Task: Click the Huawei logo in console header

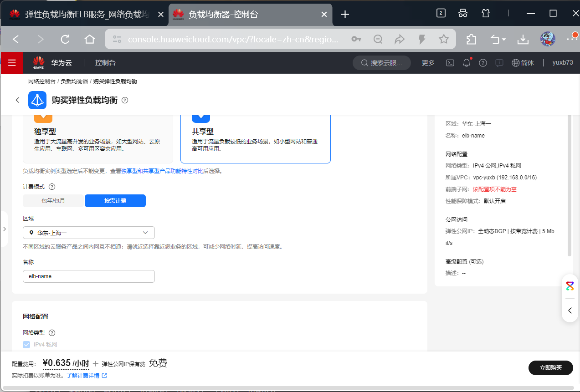Action: coord(39,63)
